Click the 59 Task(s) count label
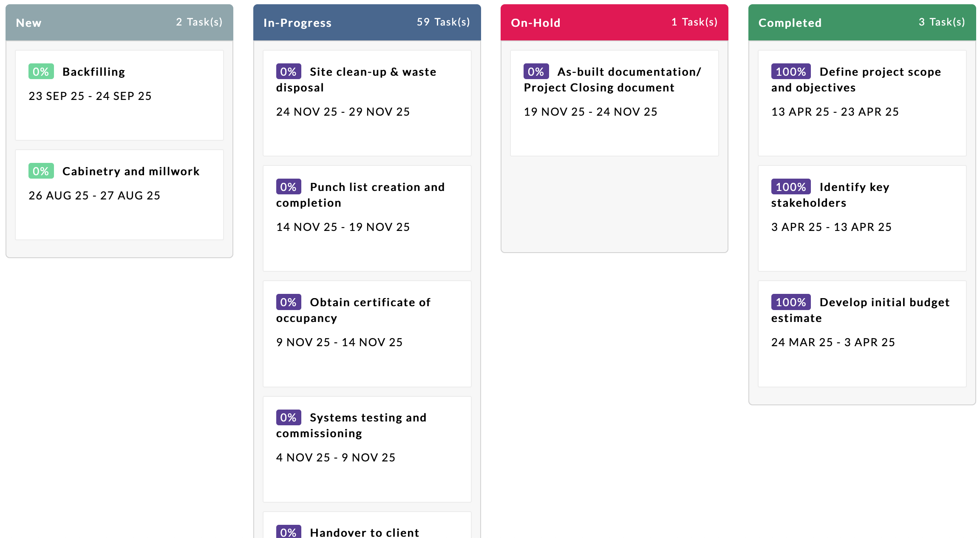980x538 pixels. pos(443,22)
